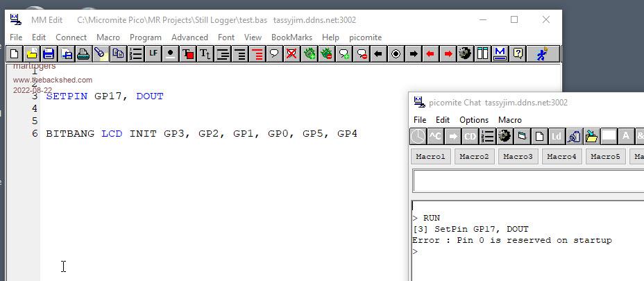The width and height of the screenshot is (644, 281).
Task: Click the red right arrow icon
Action: [x=448, y=53]
